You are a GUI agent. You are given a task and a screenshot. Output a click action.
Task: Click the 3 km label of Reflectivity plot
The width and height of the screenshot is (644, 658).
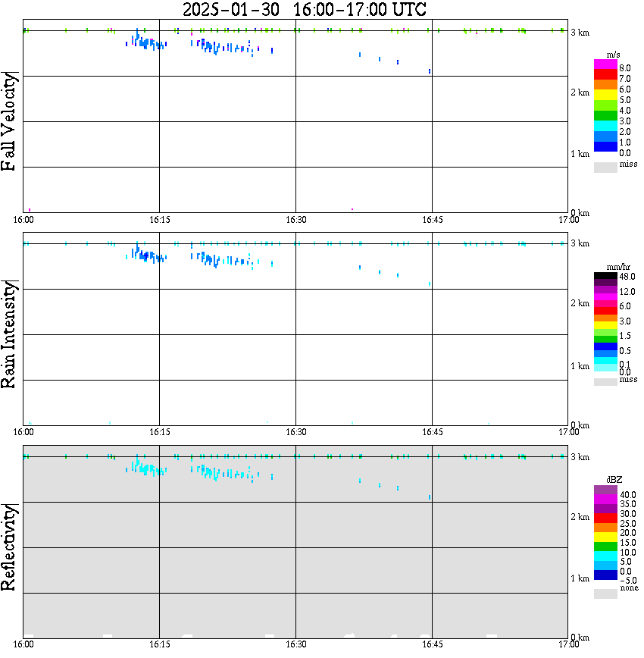[x=580, y=457]
